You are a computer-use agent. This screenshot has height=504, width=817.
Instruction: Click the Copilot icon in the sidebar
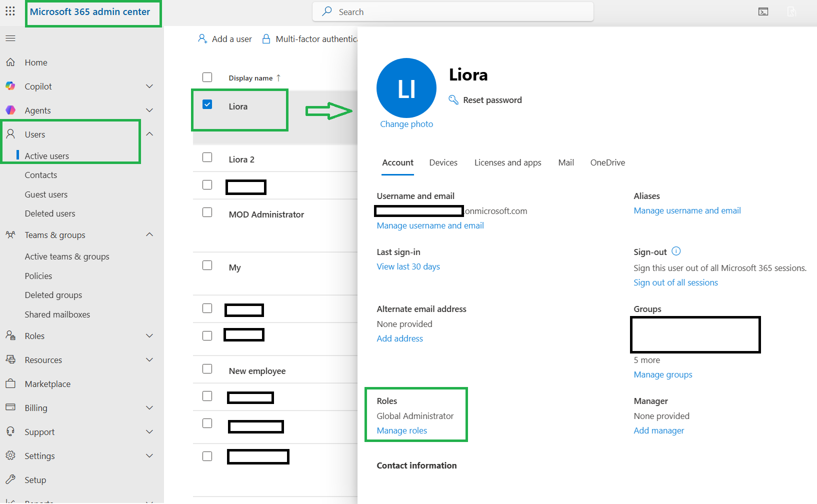coord(10,86)
